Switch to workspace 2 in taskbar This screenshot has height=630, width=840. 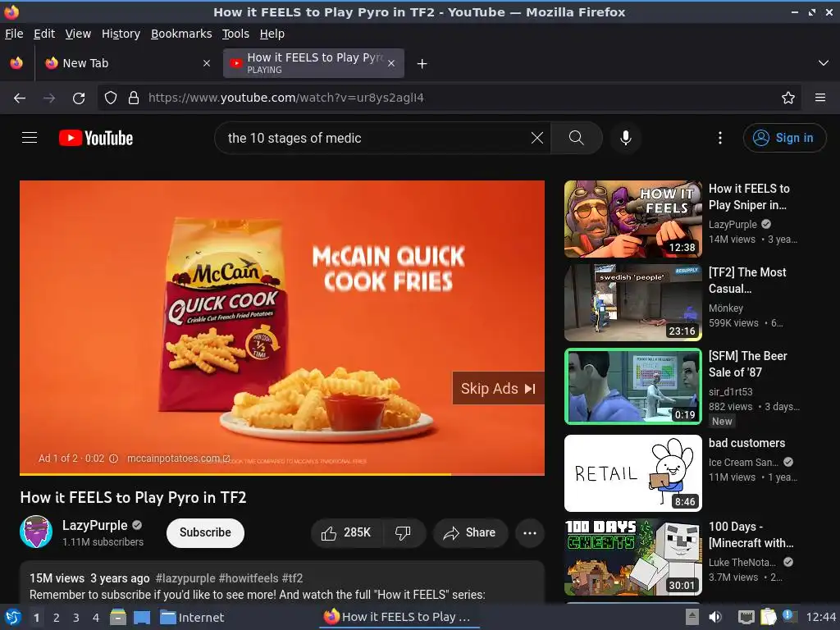pyautogui.click(x=57, y=618)
